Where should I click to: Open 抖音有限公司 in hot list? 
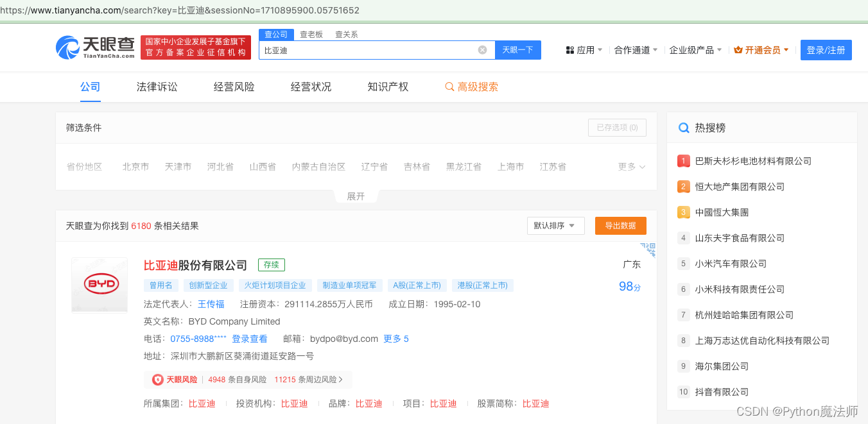[722, 392]
